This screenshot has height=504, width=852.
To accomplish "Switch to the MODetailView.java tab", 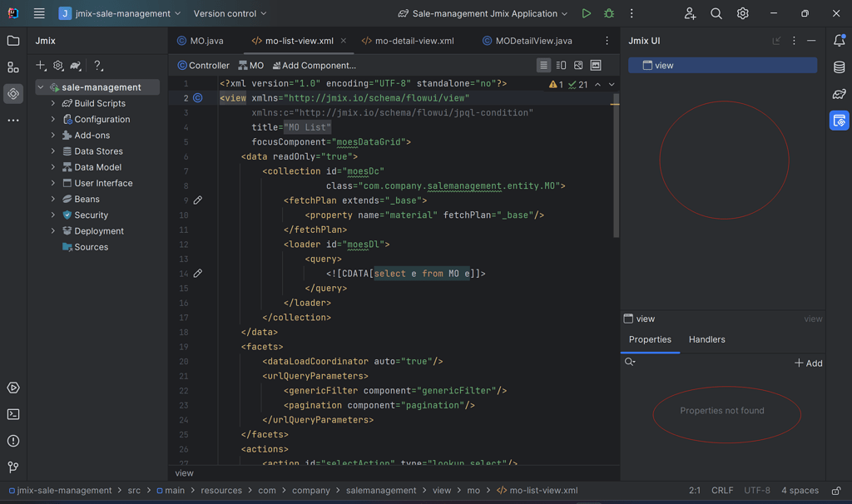I will [535, 40].
